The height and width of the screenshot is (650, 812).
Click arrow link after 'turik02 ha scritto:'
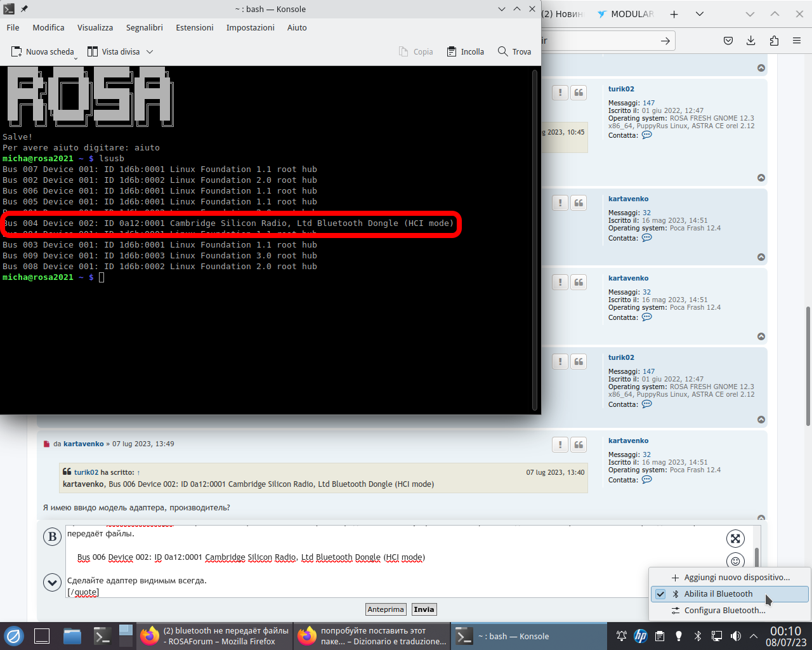click(x=138, y=472)
